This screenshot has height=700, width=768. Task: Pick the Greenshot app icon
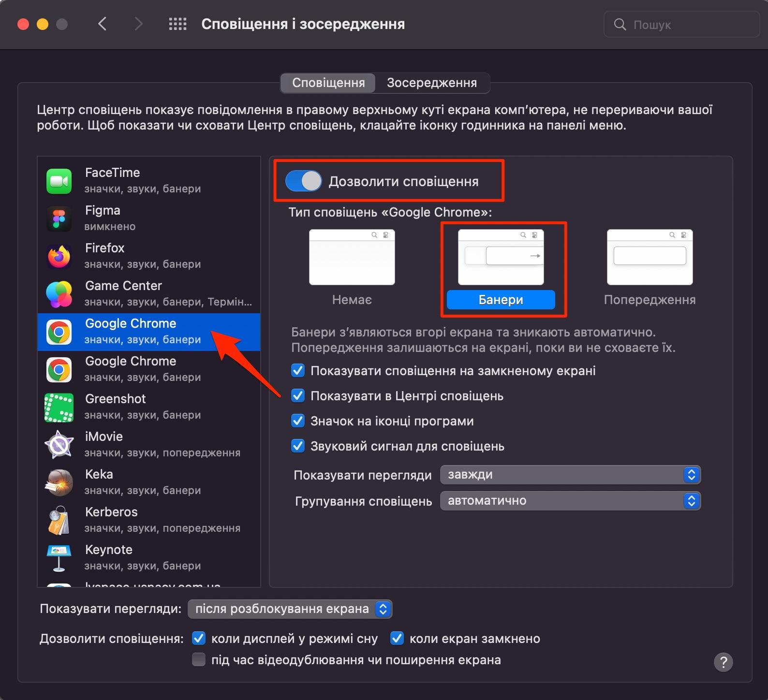59,407
